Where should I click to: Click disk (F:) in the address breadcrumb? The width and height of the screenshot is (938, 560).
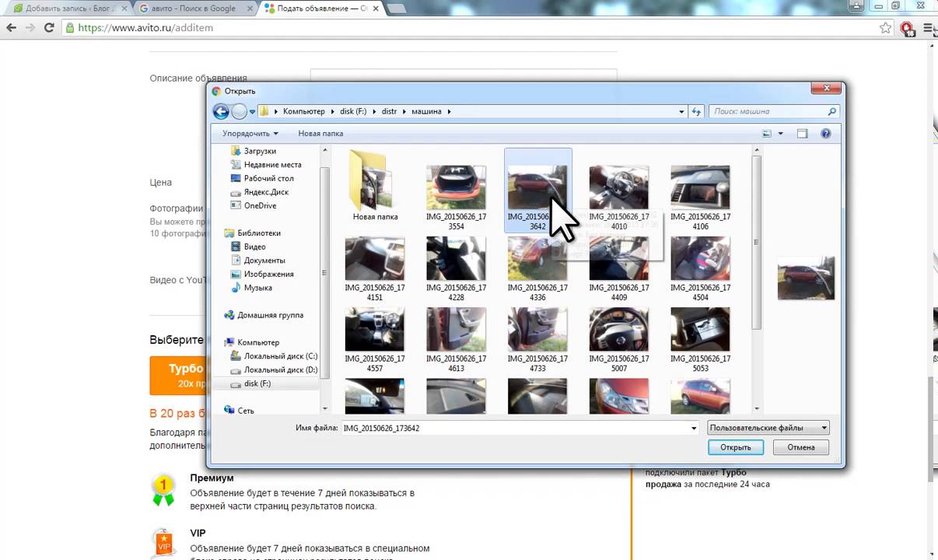(x=353, y=111)
